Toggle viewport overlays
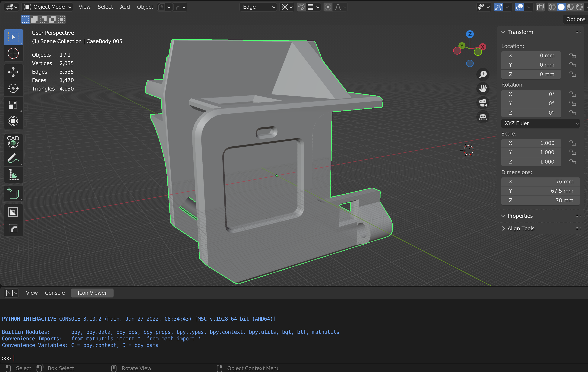Image resolution: width=588 pixels, height=372 pixels. click(x=519, y=7)
